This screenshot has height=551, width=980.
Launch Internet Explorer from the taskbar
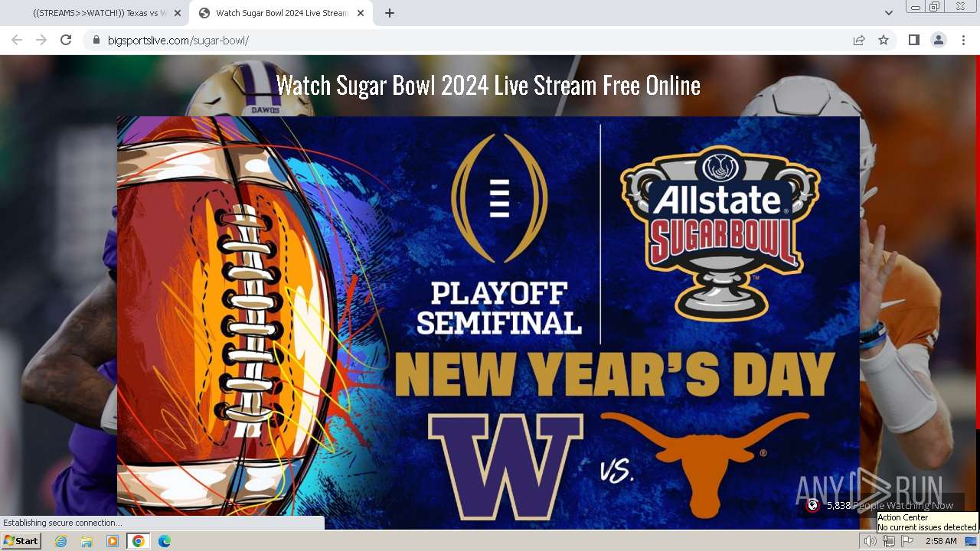click(61, 541)
